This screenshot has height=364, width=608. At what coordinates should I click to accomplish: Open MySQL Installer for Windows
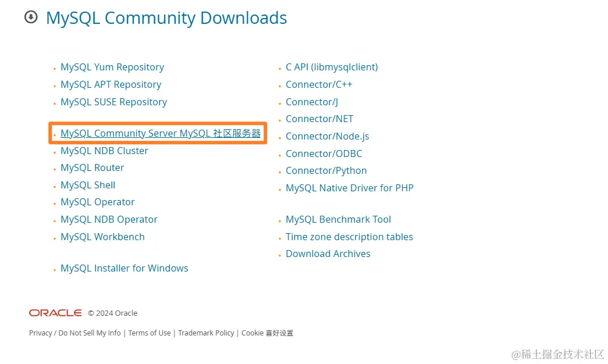(124, 268)
